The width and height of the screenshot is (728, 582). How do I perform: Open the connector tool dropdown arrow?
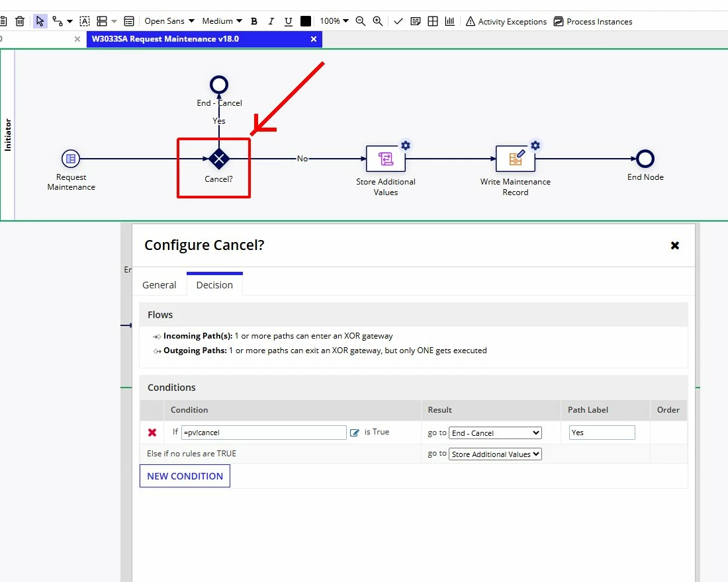[69, 21]
